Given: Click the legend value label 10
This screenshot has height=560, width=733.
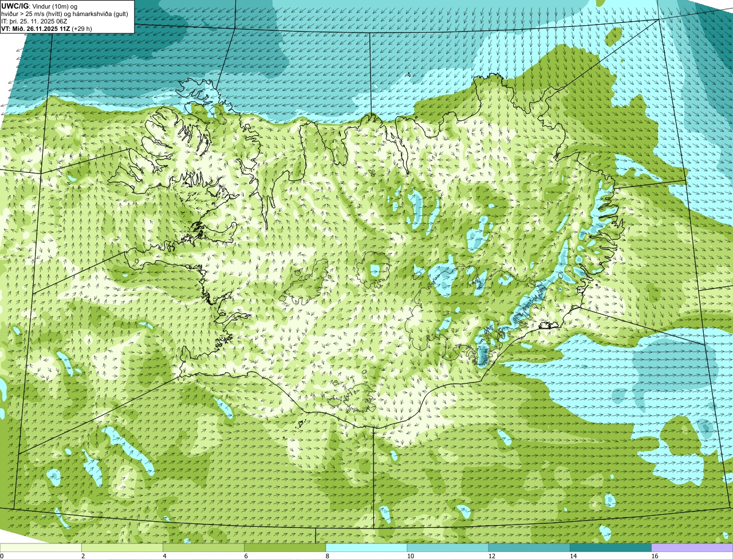Looking at the screenshot, I should 410,556.
